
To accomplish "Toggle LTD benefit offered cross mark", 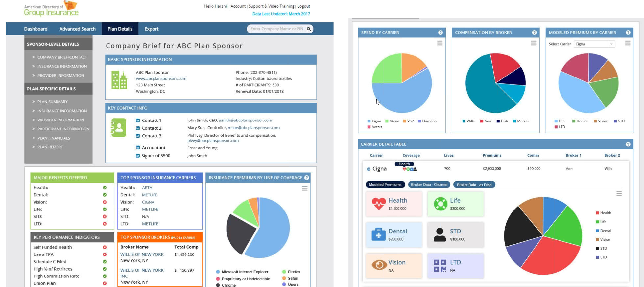I will click(105, 224).
